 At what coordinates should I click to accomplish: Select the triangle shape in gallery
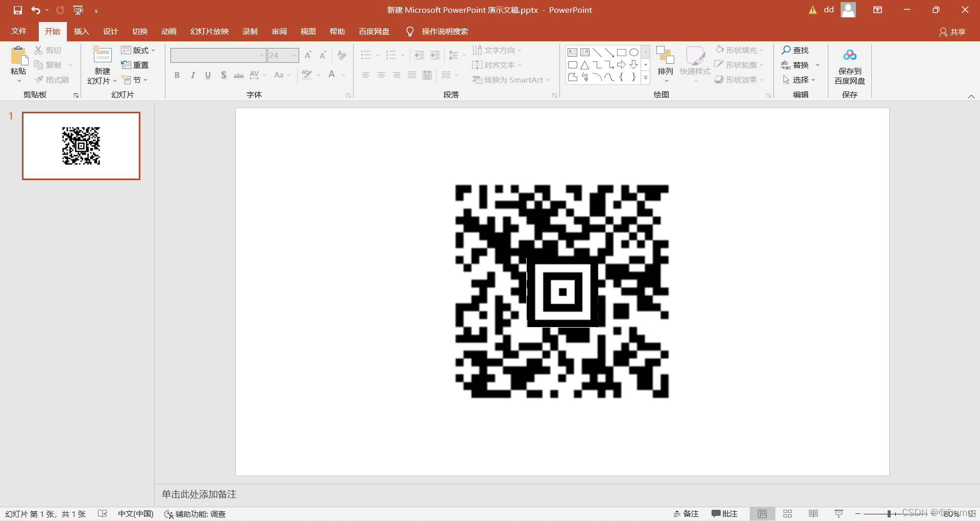click(584, 65)
